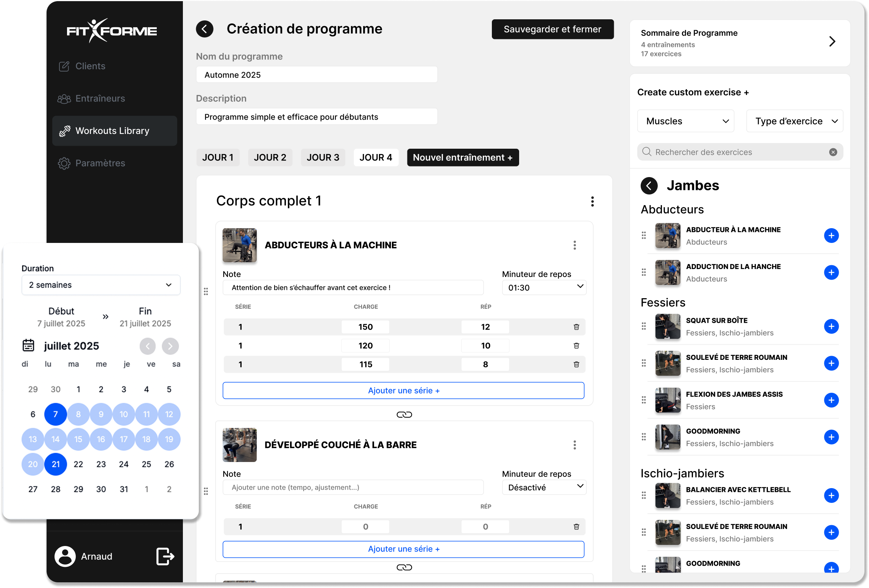Screen dimensions: 869x588
Task: Click the Ajouter une note field
Action: [353, 487]
